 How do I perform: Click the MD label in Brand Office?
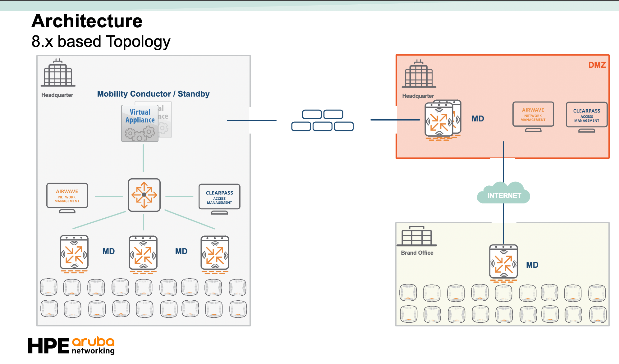[x=532, y=265]
